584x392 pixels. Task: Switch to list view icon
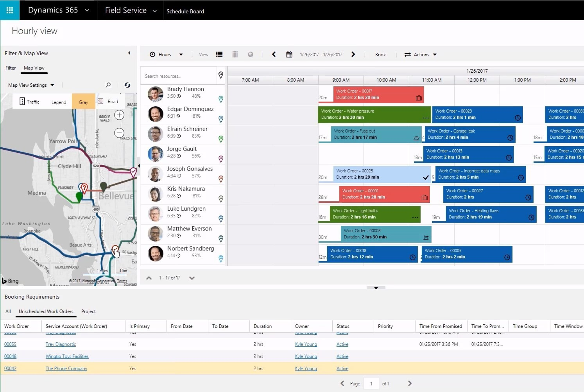point(219,54)
